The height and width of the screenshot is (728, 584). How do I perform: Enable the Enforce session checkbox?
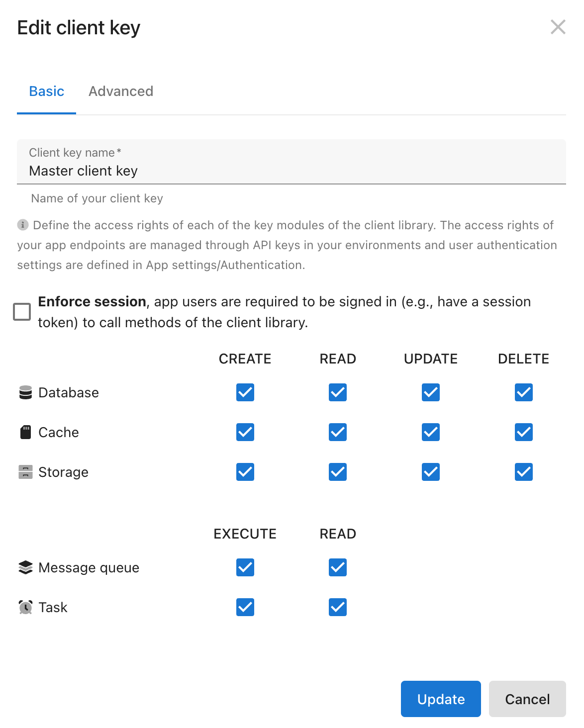tap(22, 312)
